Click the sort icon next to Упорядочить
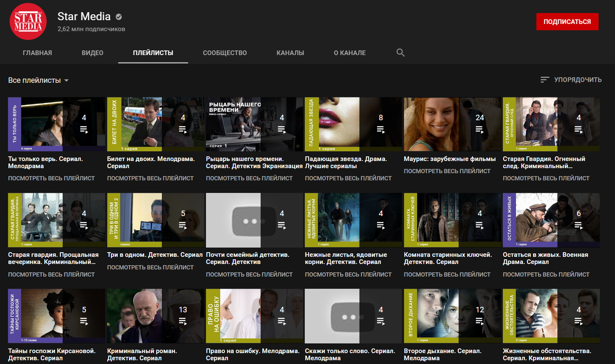Screen dimensions: 615x364 545,80
